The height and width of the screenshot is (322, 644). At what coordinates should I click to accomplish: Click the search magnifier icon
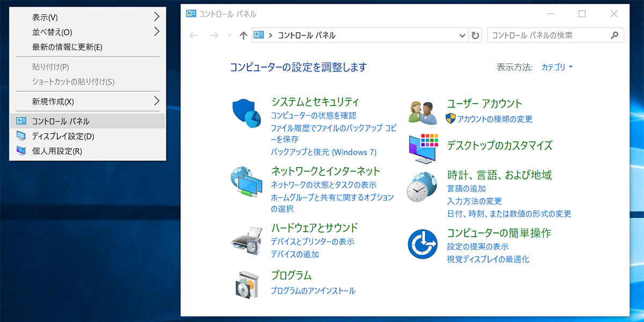pos(614,35)
